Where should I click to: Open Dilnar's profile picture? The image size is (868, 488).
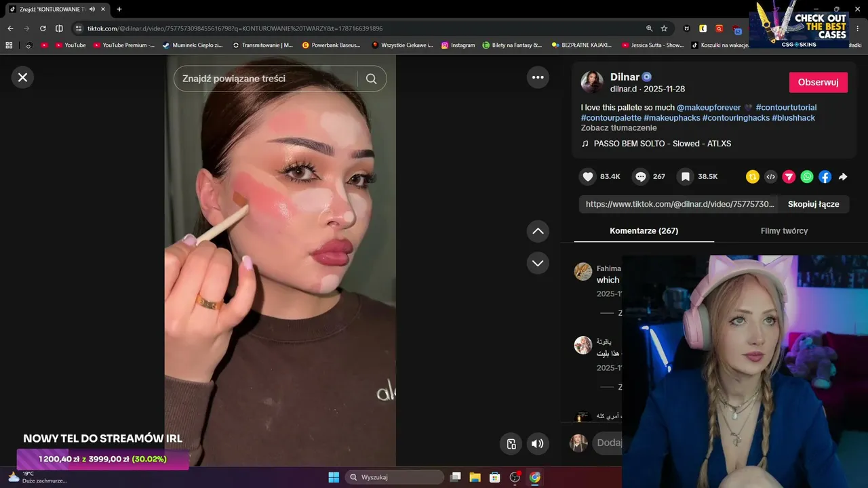coord(592,82)
